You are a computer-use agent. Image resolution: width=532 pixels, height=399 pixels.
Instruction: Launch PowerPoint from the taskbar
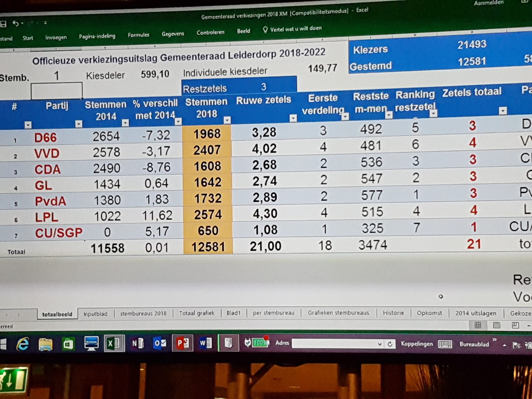pyautogui.click(x=182, y=343)
